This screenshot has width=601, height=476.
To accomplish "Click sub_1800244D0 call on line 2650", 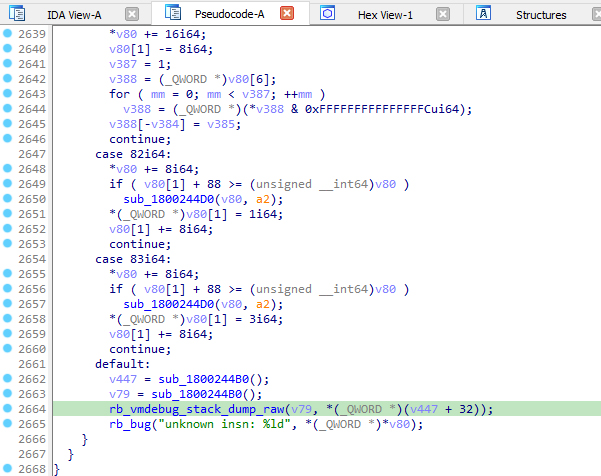I will click(168, 199).
